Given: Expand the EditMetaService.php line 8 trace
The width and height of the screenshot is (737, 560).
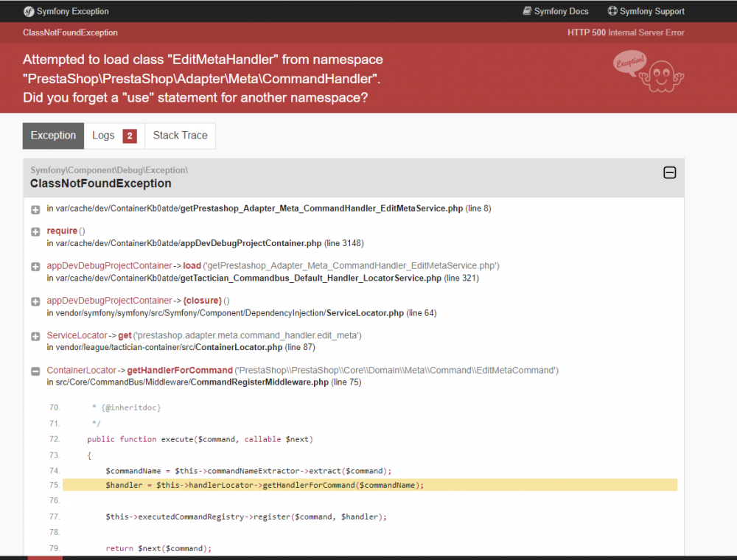Looking at the screenshot, I should click(x=35, y=209).
